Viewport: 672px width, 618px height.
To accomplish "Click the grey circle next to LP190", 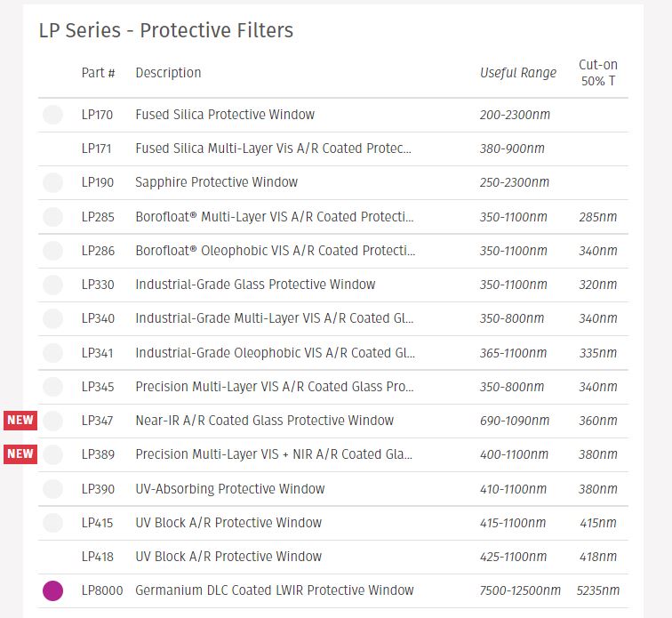I will click(x=52, y=182).
